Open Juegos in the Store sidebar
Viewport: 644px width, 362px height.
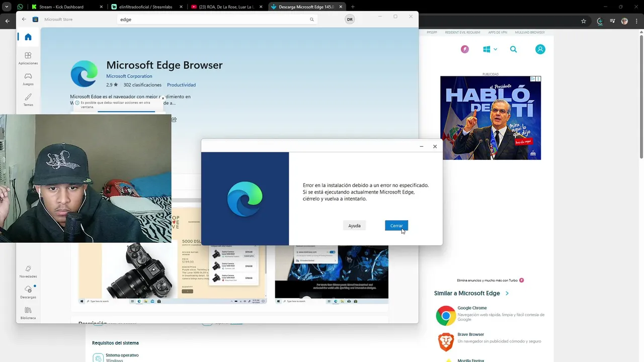click(x=28, y=79)
